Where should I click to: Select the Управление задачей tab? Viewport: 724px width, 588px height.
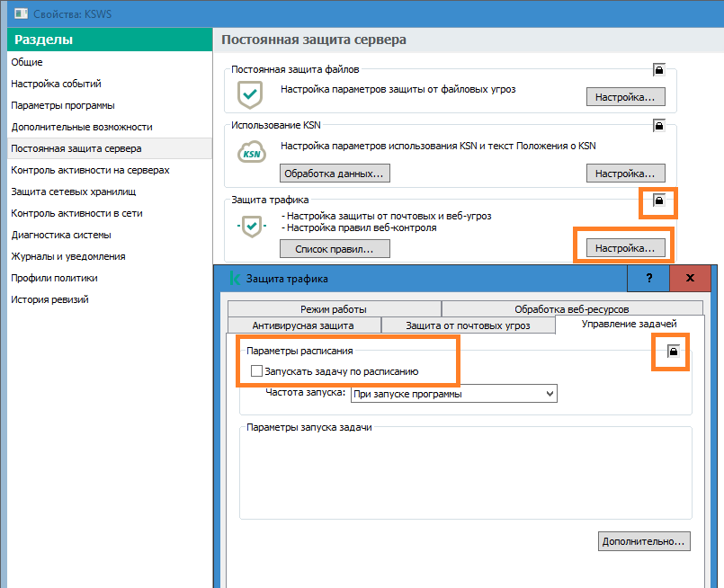click(x=630, y=324)
